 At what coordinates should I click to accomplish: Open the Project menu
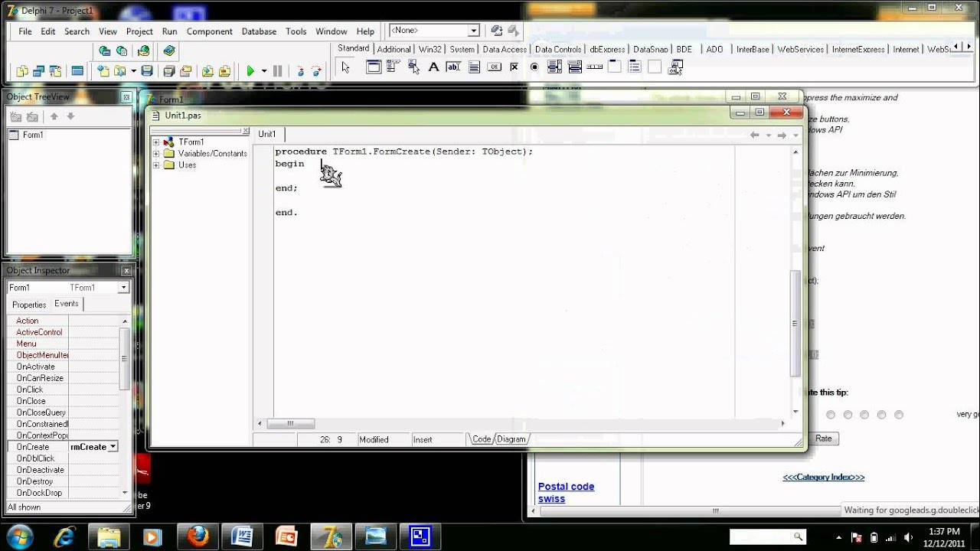pos(139,31)
